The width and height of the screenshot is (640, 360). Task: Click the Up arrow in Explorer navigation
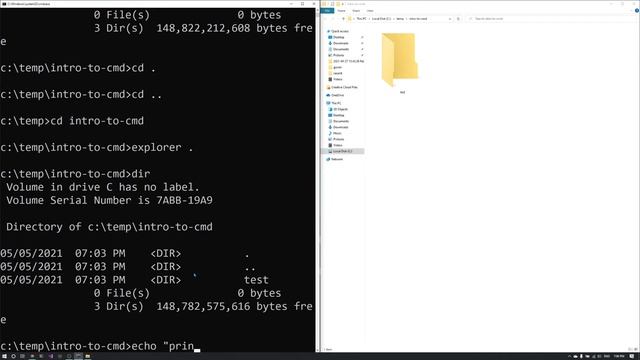343,19
